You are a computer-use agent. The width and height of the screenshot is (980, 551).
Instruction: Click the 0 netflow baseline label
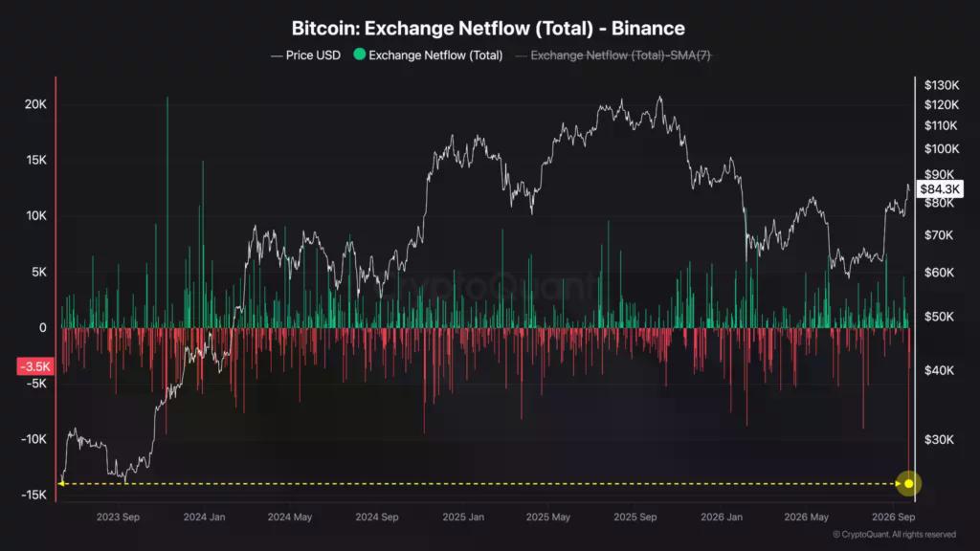click(x=42, y=327)
